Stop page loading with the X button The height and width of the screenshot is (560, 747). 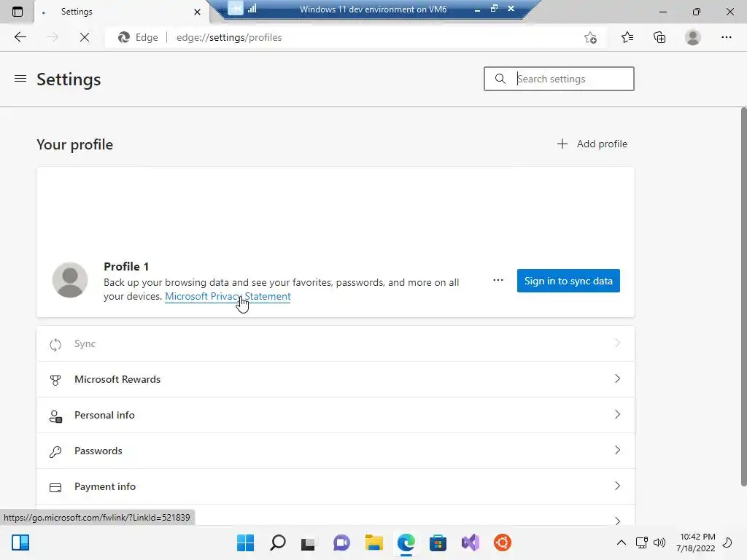[85, 37]
